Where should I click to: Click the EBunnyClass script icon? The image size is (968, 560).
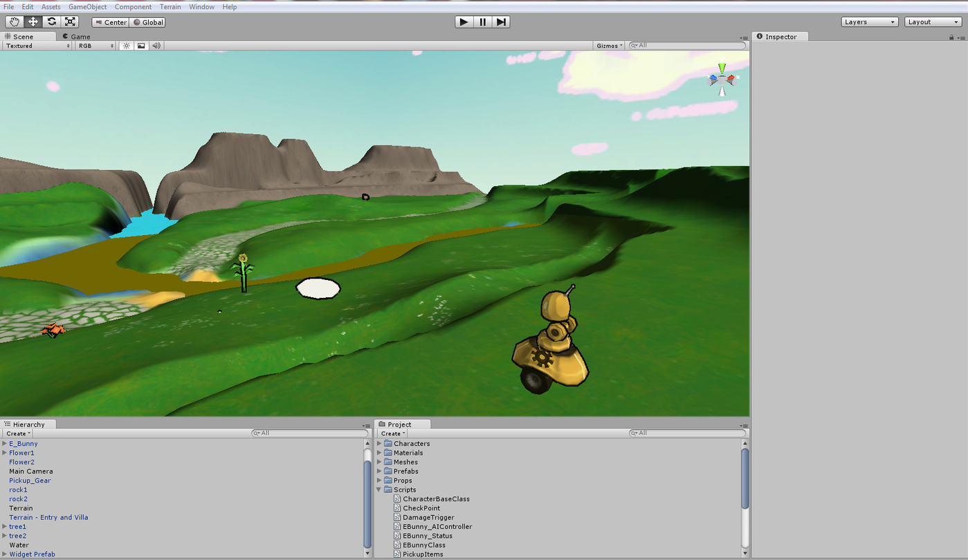(397, 545)
